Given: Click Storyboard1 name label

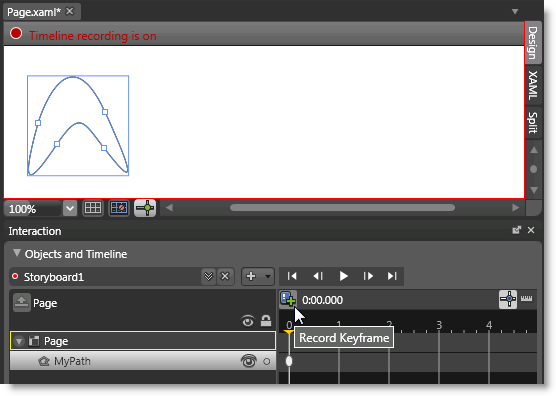Looking at the screenshot, I should (x=54, y=277).
